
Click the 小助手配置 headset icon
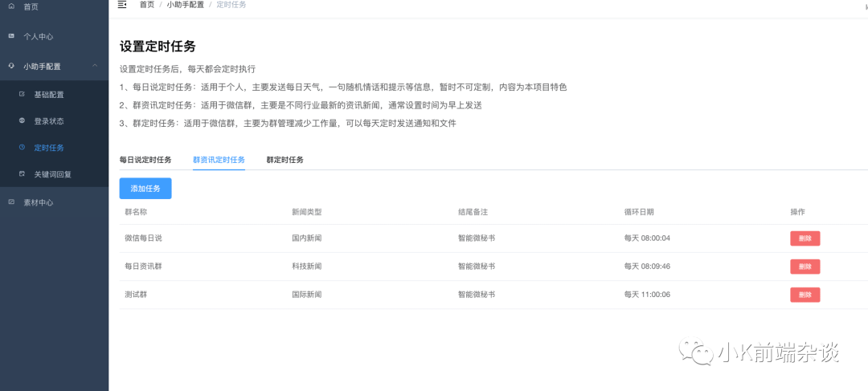[11, 66]
